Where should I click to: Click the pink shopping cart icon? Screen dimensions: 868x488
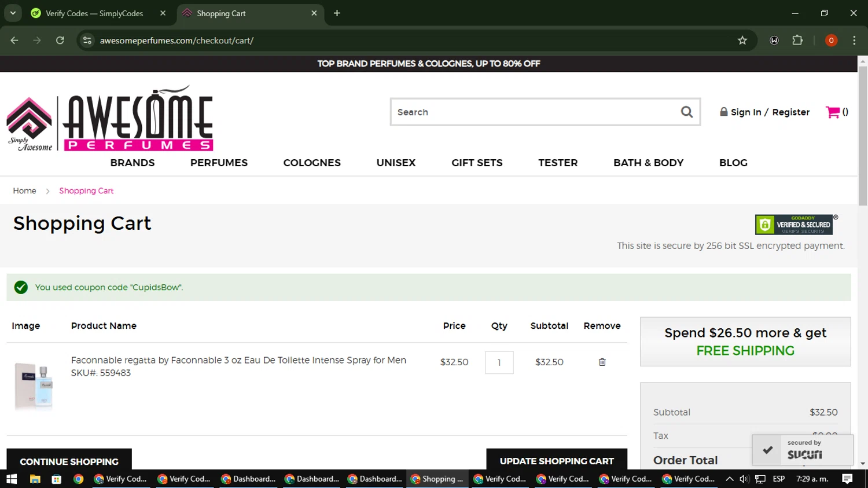click(833, 112)
